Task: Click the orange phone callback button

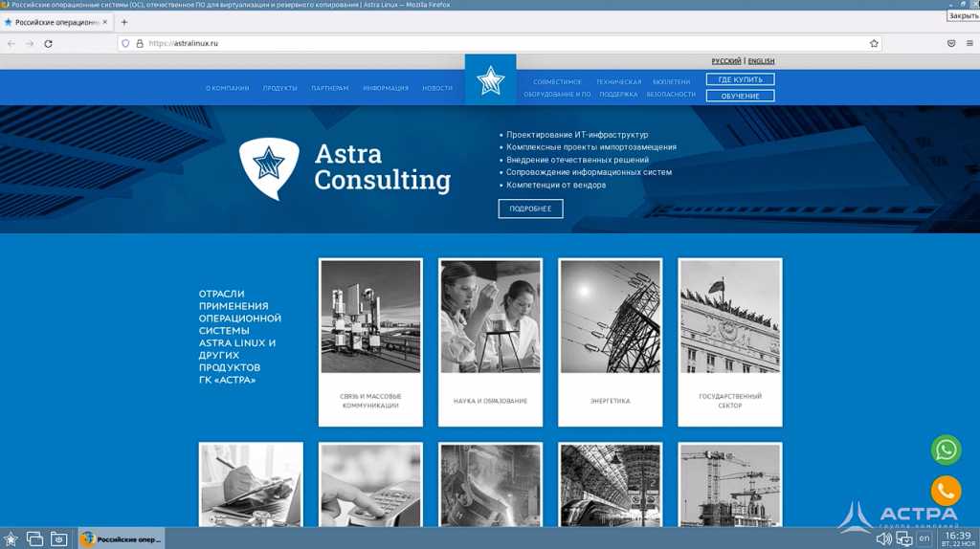Action: [x=946, y=491]
